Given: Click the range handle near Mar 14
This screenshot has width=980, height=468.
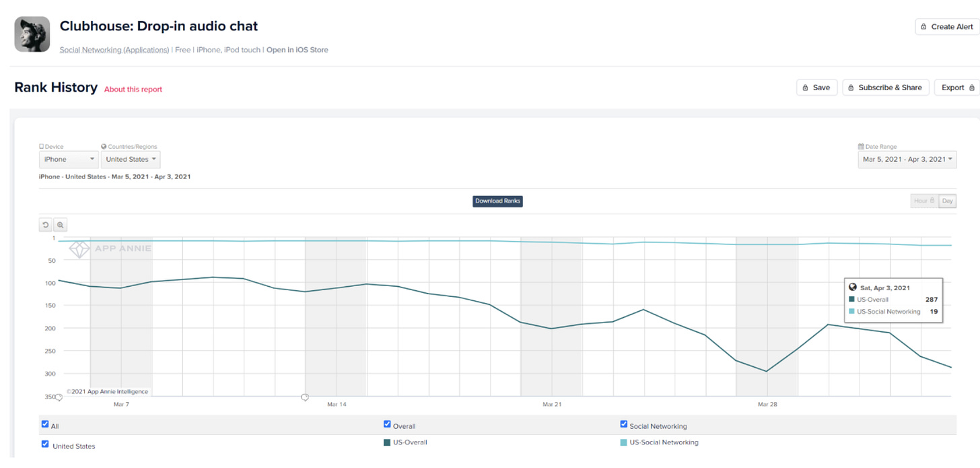Looking at the screenshot, I should pos(305,397).
